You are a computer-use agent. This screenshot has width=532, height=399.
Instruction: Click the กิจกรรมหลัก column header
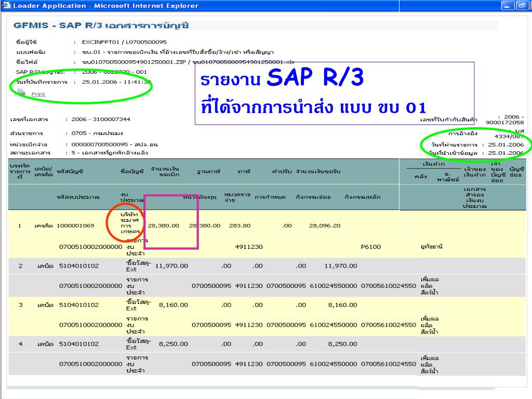coord(362,197)
